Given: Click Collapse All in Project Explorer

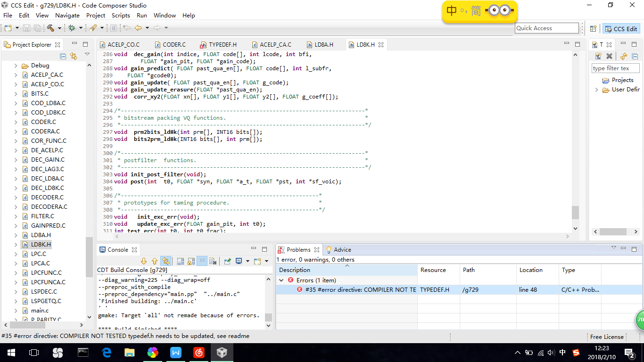Looking at the screenshot, I should pos(63,57).
